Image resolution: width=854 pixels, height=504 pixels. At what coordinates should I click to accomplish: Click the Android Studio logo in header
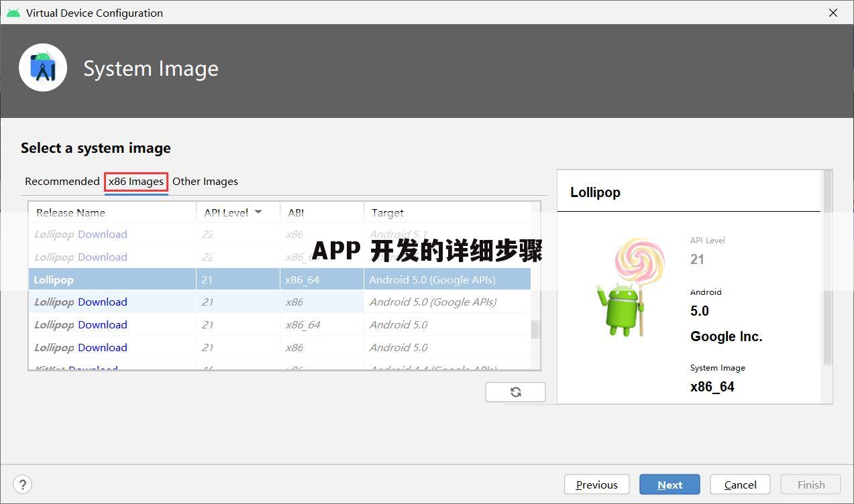coord(43,68)
